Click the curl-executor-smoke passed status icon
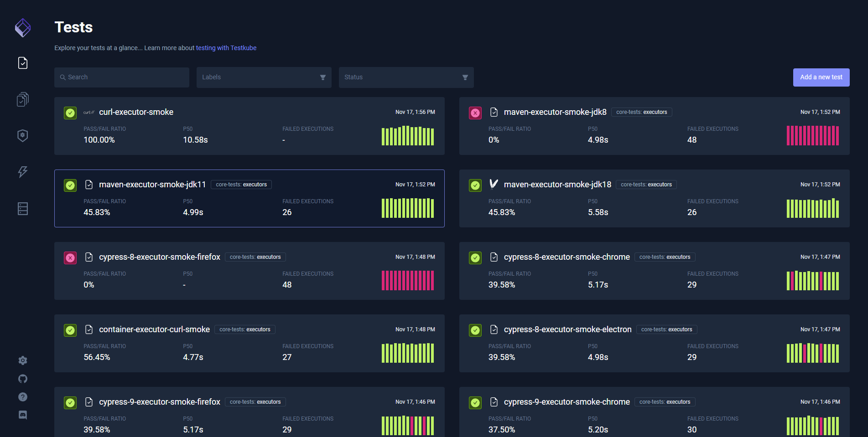 pos(70,113)
